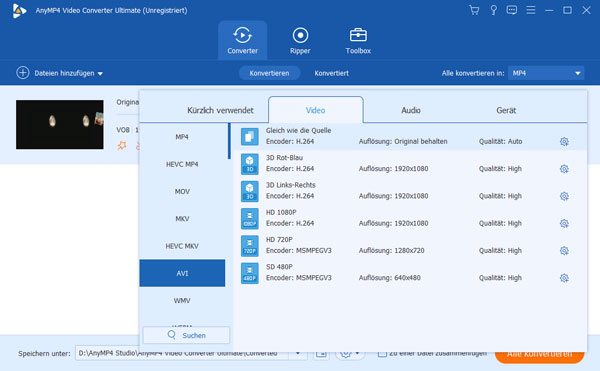The height and width of the screenshot is (371, 600).
Task: Click the 3D Links-Rechts profile icon
Action: (x=249, y=191)
